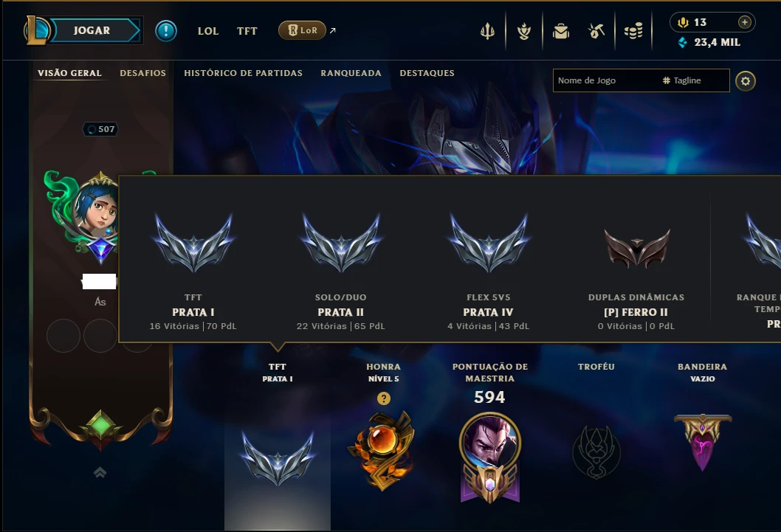Select LOL game mode link

208,31
